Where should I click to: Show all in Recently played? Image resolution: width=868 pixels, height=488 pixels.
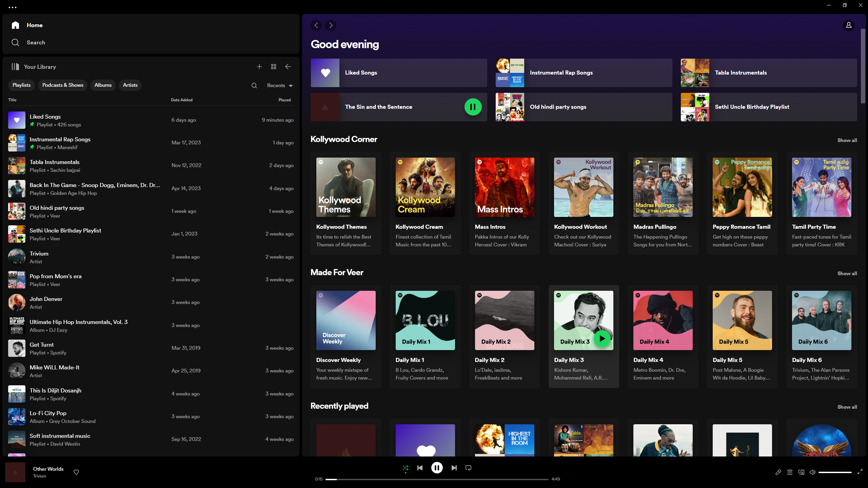coord(847,407)
